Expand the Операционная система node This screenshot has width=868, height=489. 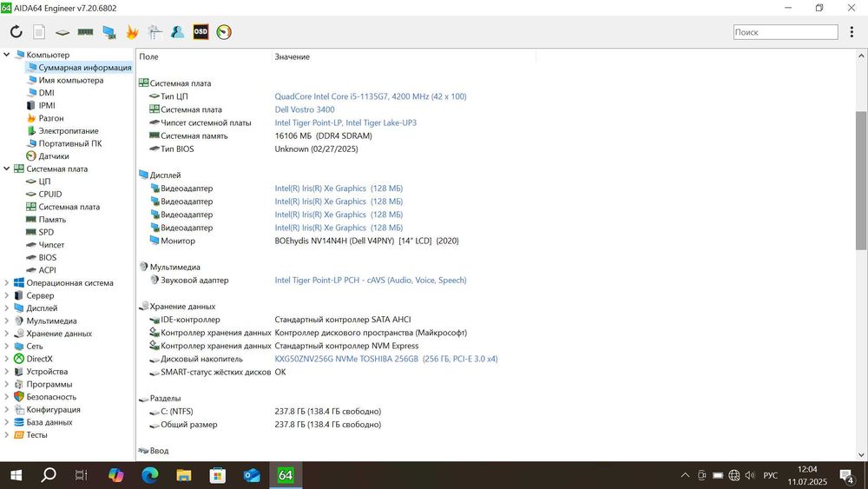(x=7, y=283)
